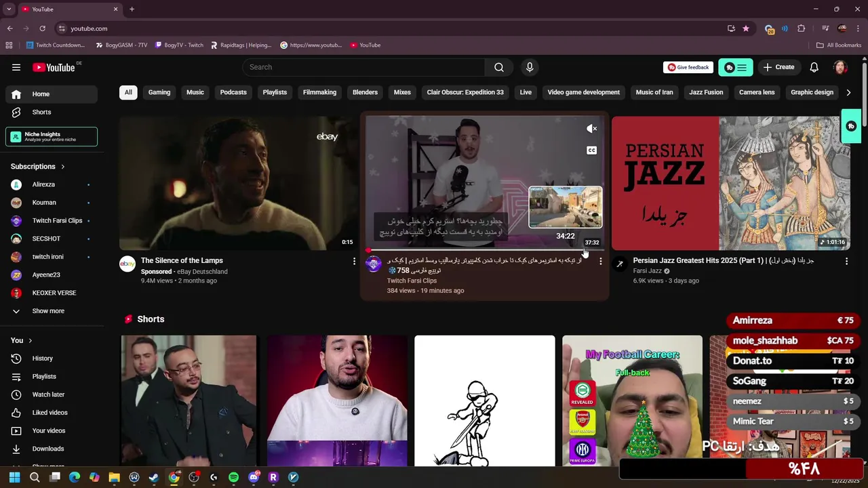Screen dimensions: 868x488
Task: Open the Chrome apps grid in bookmarks bar
Action: click(x=9, y=45)
